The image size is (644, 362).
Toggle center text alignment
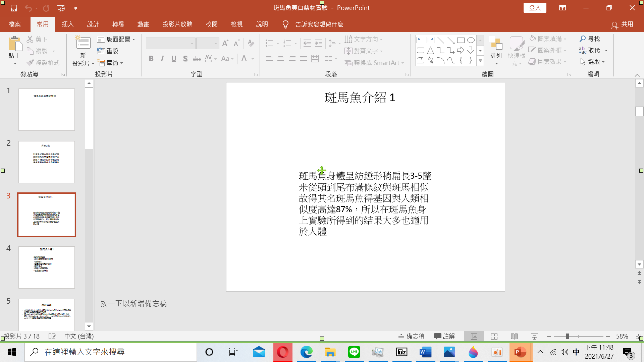click(281, 59)
